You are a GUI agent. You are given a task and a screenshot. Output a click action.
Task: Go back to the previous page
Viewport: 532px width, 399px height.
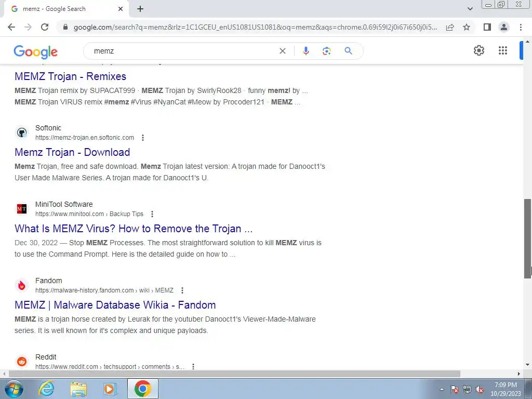[x=11, y=27]
